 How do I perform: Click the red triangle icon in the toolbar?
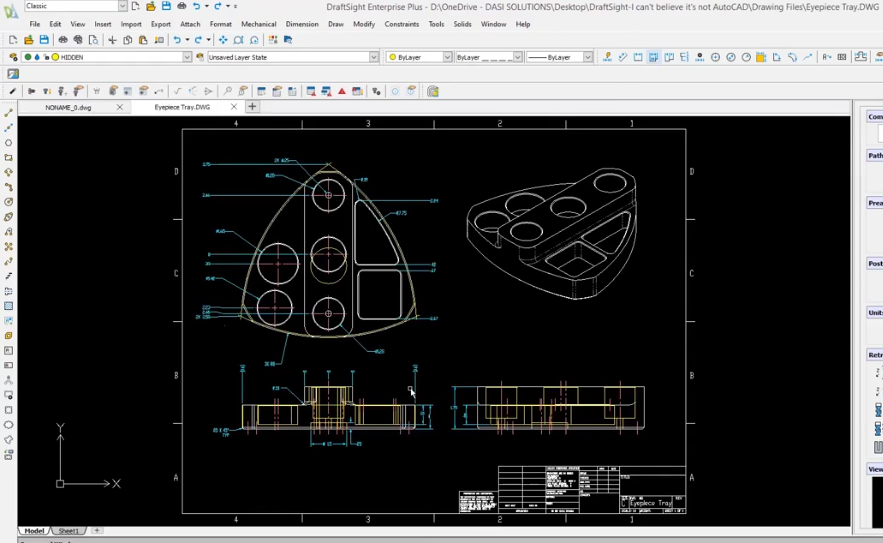[342, 91]
